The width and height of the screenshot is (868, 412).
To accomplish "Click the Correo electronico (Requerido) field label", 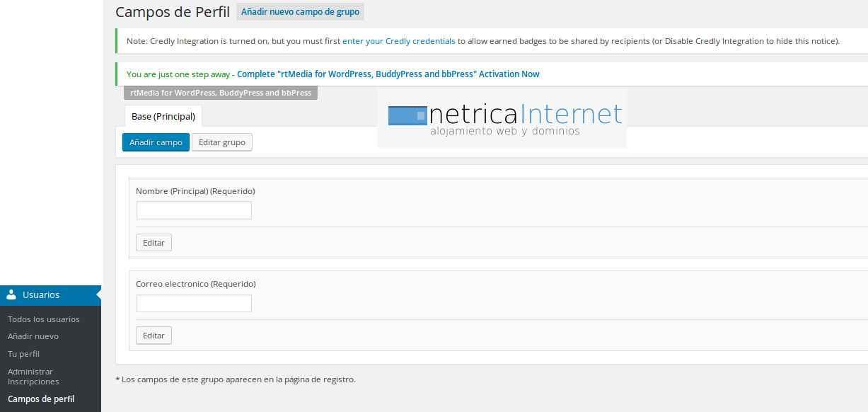I will pyautogui.click(x=196, y=284).
